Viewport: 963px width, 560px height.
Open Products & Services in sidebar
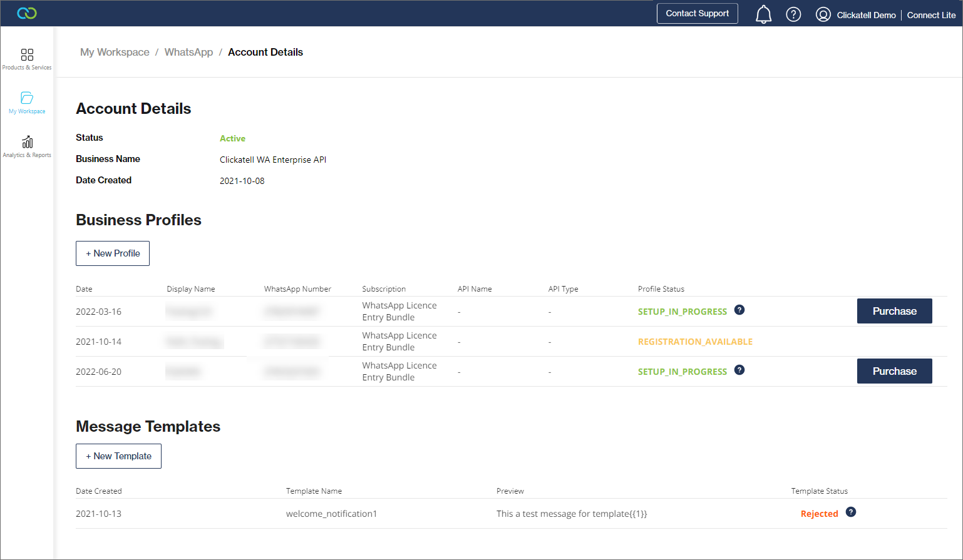(27, 59)
